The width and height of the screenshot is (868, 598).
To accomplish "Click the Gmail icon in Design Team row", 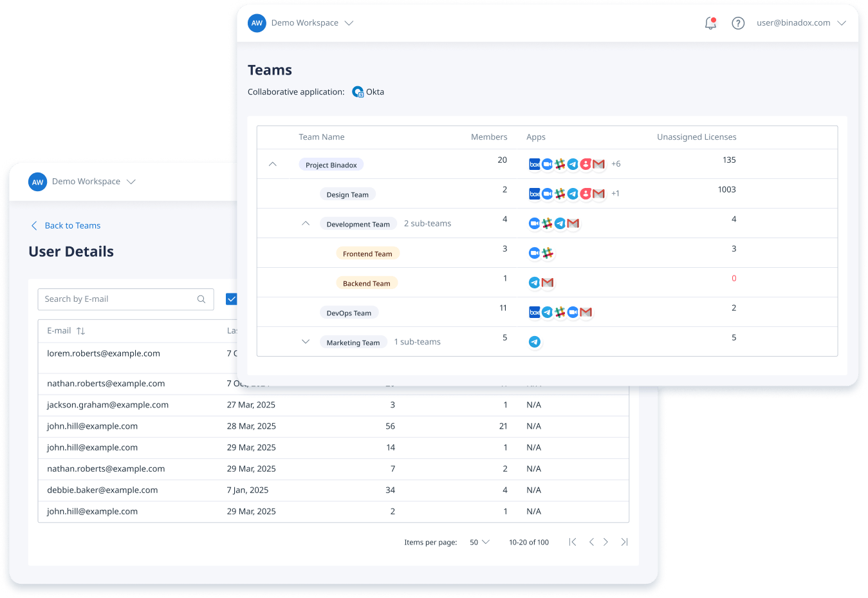I will 598,194.
